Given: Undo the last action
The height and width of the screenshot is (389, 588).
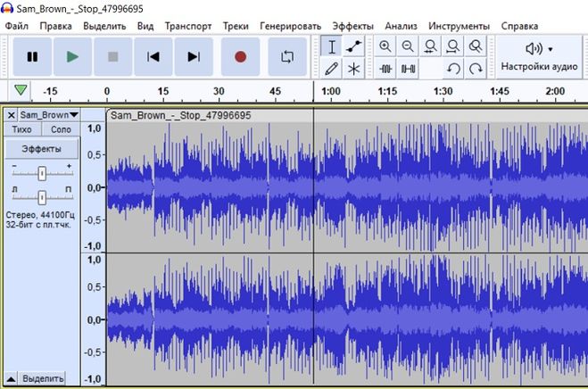Looking at the screenshot, I should click(453, 69).
